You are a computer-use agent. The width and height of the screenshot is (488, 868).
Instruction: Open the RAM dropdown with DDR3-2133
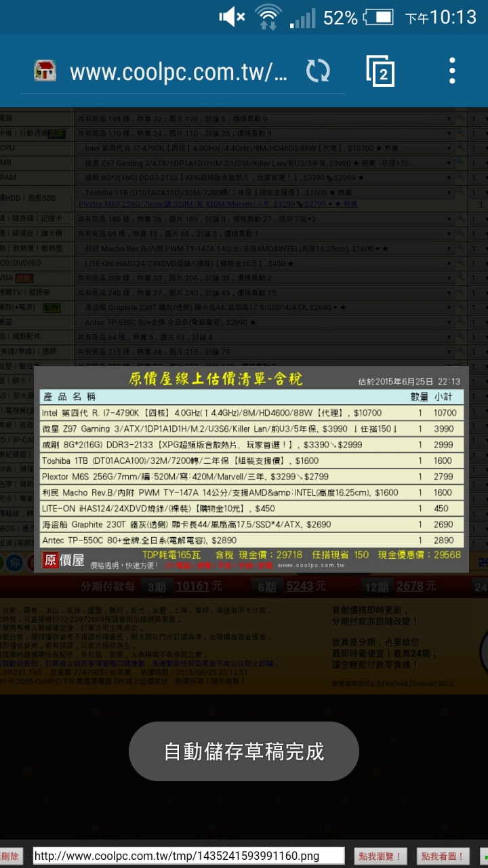pos(265,178)
